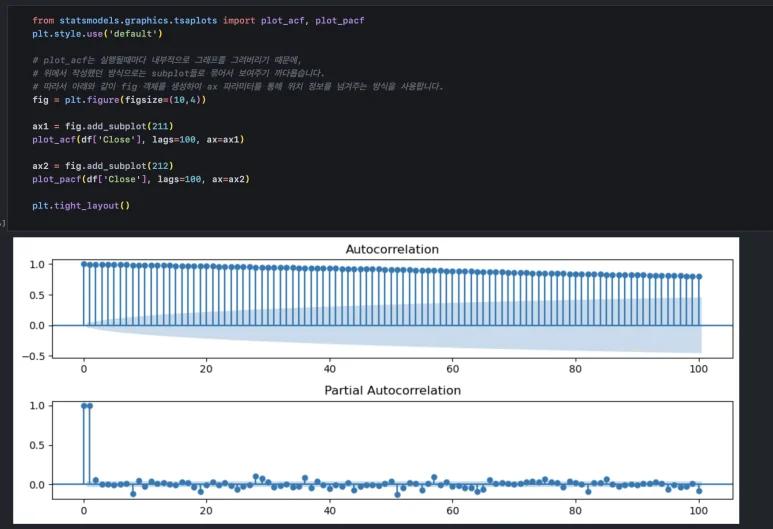Screen dimensions: 773x529
Task: Click x-axis tick 100 under Partial Autocorrelation plot
Action: click(698, 510)
